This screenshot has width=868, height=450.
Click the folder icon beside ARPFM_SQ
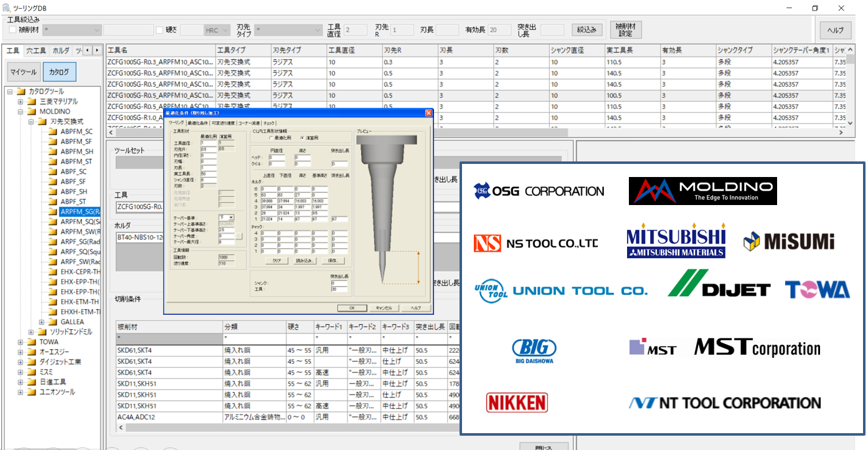(53, 221)
